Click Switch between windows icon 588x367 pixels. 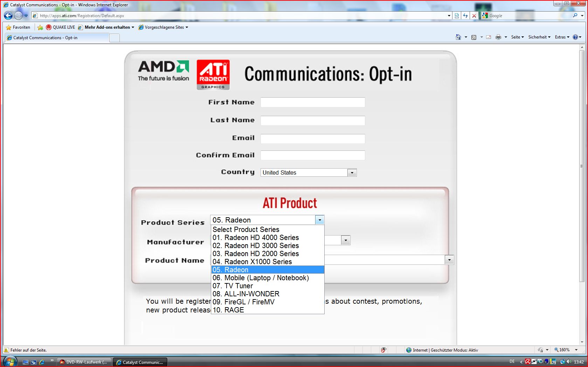coord(34,362)
